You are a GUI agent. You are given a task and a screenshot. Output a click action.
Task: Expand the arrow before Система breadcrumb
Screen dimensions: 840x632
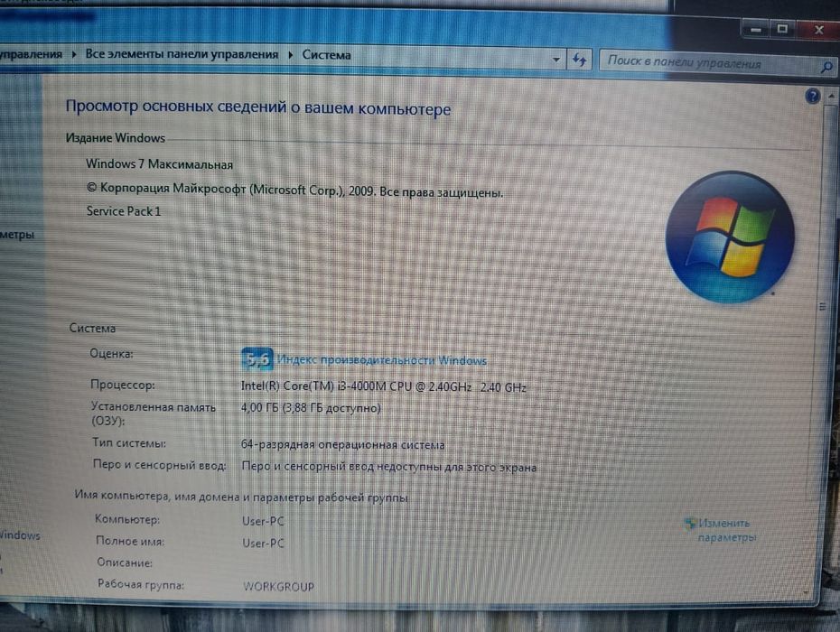coord(290,55)
